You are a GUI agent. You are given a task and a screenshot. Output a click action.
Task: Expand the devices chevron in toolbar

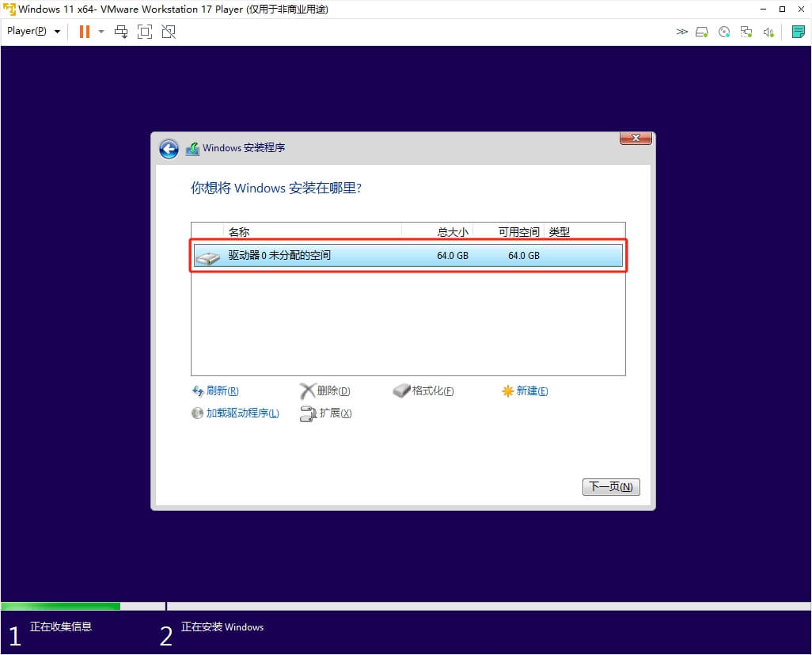(x=681, y=32)
